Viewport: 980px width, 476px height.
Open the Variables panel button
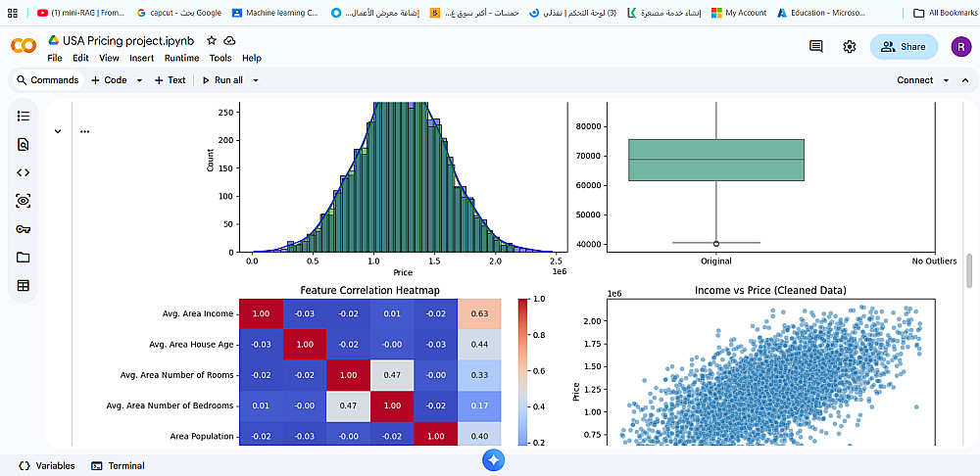tap(47, 465)
